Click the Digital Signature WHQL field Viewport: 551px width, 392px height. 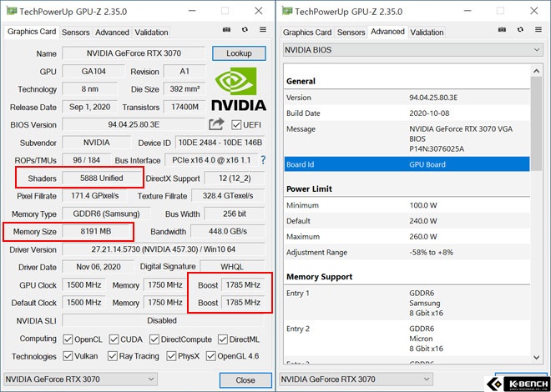232,267
